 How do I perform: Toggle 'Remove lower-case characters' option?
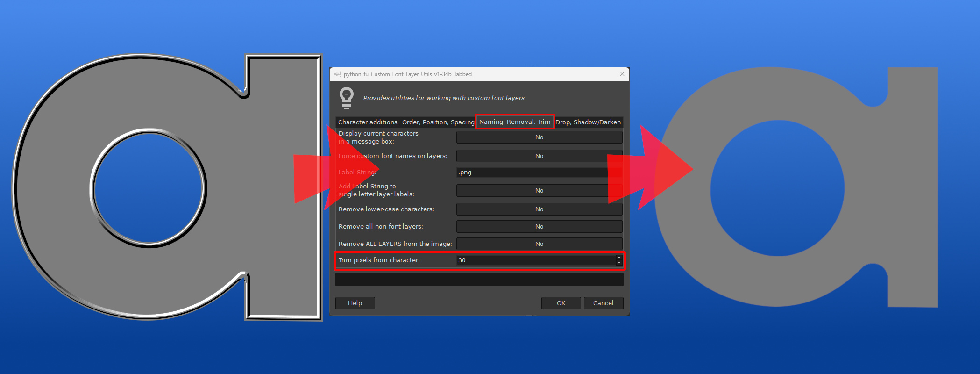tap(539, 209)
